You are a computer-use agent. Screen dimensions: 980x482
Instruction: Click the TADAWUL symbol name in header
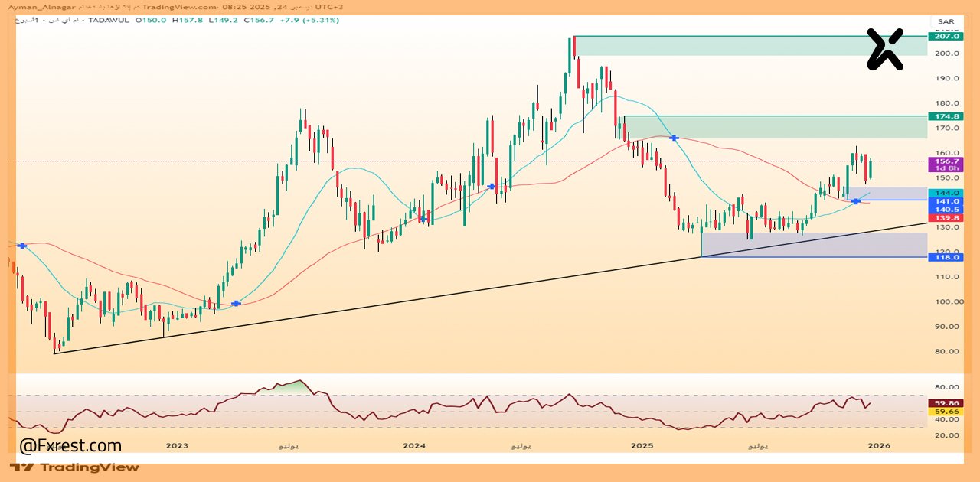click(113, 20)
